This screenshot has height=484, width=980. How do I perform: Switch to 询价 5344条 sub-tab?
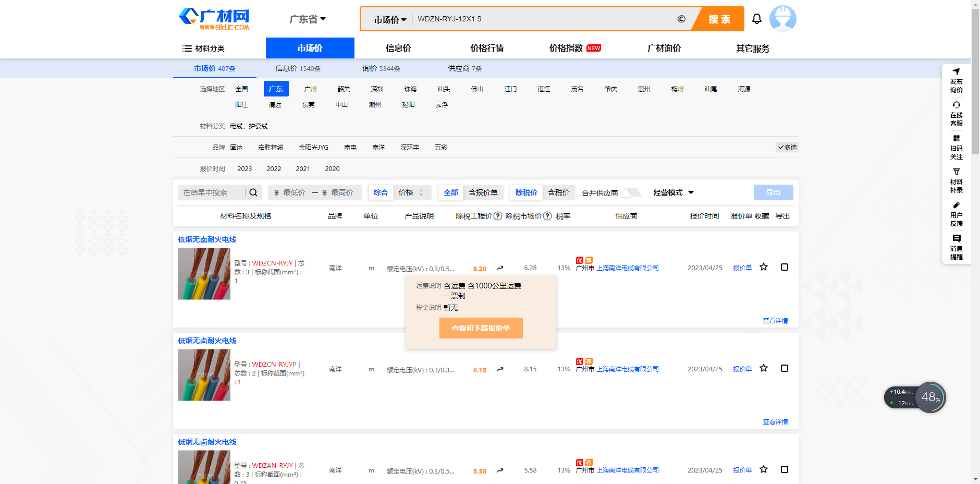[x=382, y=68]
